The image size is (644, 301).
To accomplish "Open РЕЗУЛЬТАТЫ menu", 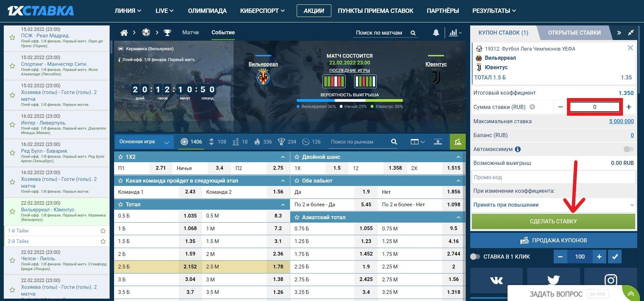I will [x=494, y=11].
